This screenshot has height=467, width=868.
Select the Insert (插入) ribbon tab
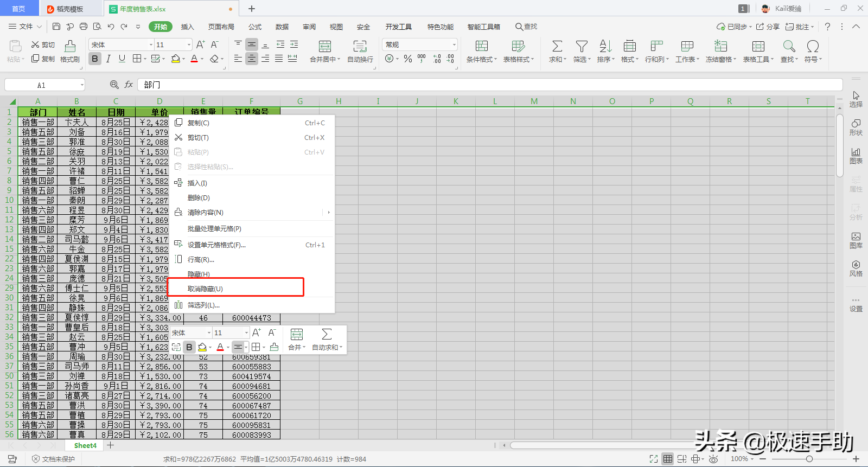[187, 27]
